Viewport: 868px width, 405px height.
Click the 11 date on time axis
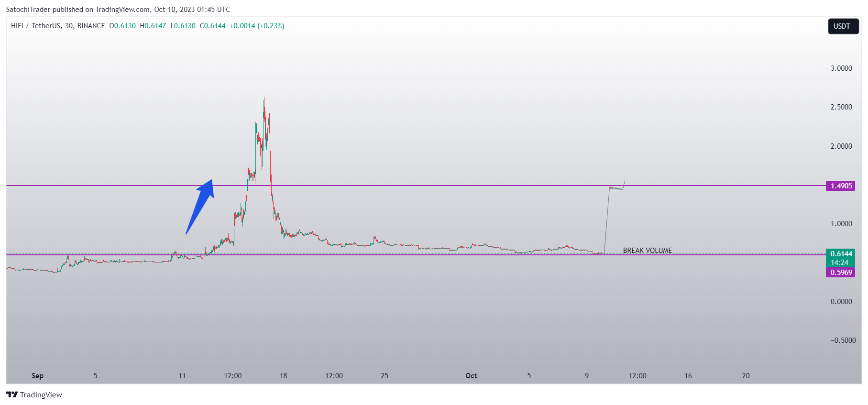[x=182, y=376]
